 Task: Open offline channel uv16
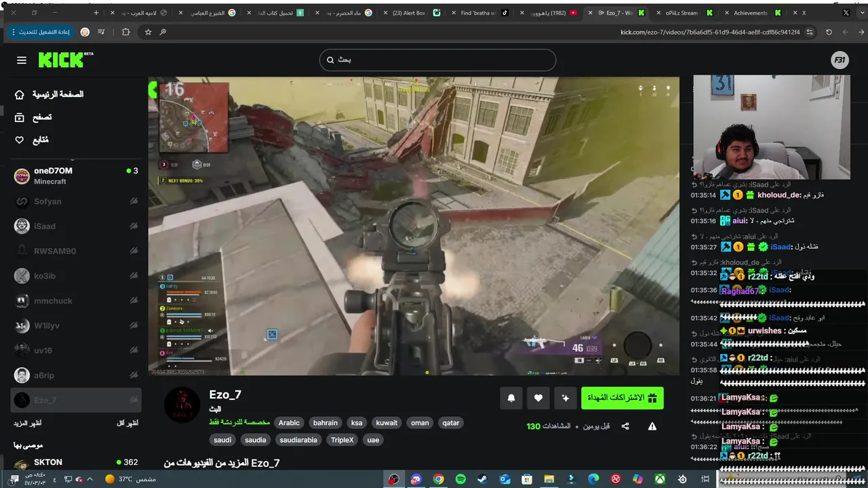[76, 350]
